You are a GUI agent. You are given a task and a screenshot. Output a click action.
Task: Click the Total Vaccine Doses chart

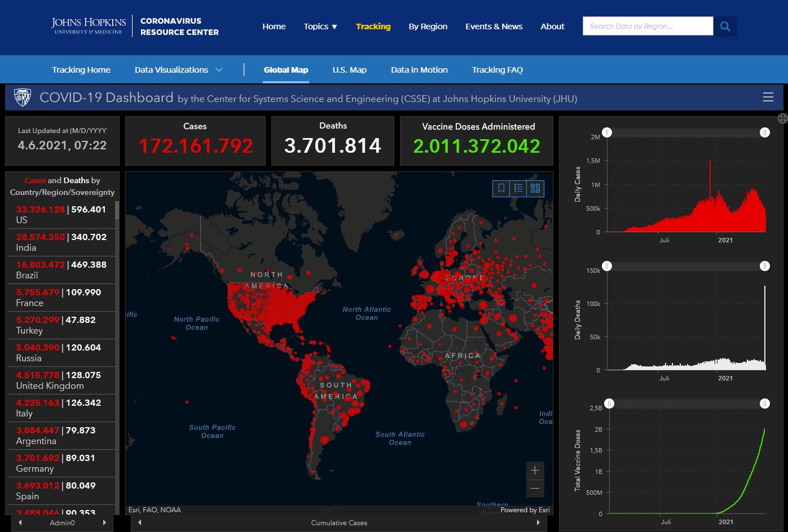686,461
